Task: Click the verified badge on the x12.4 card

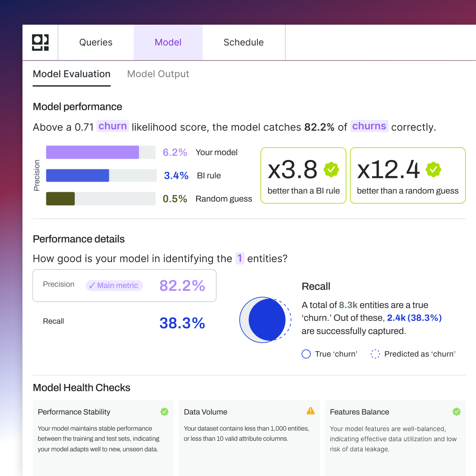Action: 434,169
